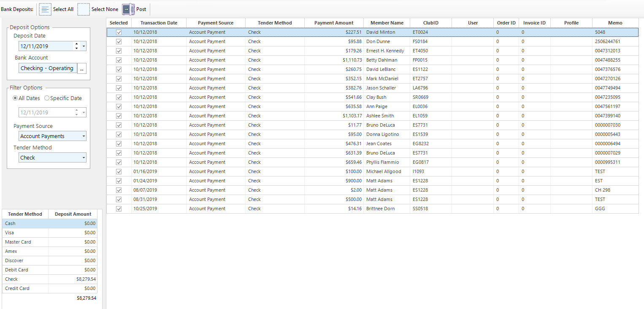Uncheck the David Minton payment row checkbox
Screen dimensions: 644x309
[119, 33]
